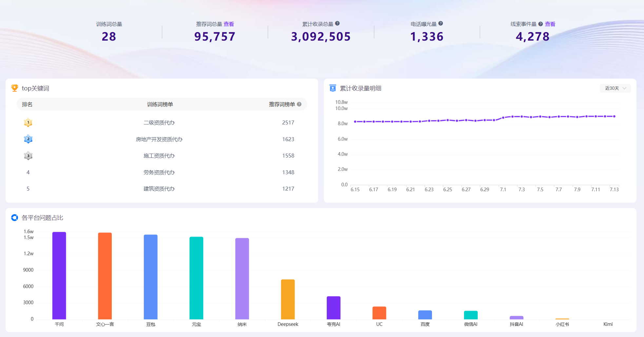Screen dimensions: 644x337
Task: Open 查看 link next to 推荐词总量
Action: click(229, 24)
